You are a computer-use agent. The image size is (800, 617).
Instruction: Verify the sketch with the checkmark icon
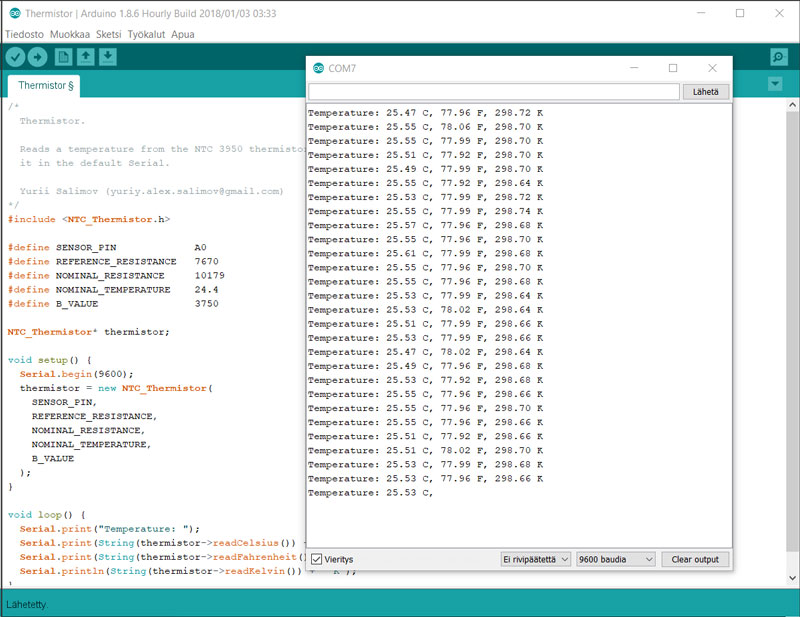click(15, 57)
